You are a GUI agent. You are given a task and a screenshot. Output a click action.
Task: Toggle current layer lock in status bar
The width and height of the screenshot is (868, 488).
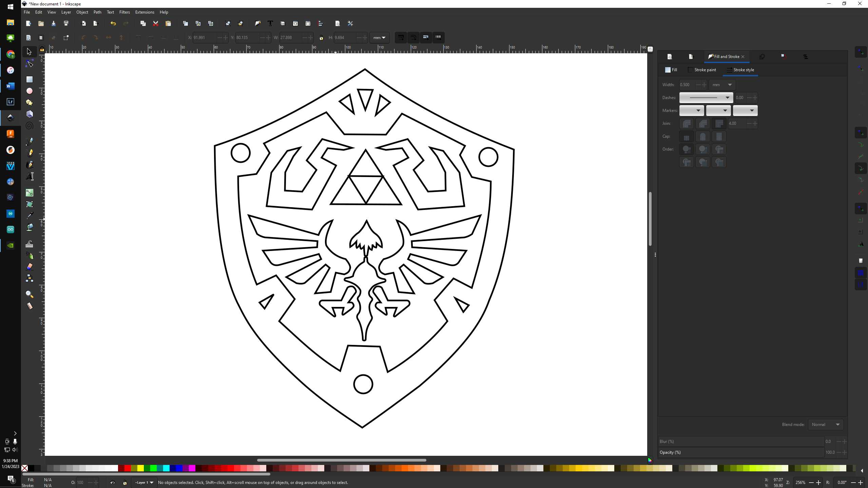[125, 483]
